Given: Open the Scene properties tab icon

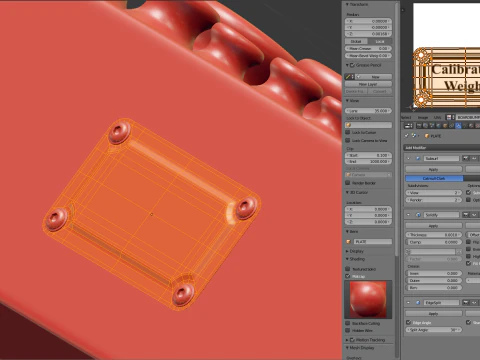Looking at the screenshot, I should click(432, 126).
